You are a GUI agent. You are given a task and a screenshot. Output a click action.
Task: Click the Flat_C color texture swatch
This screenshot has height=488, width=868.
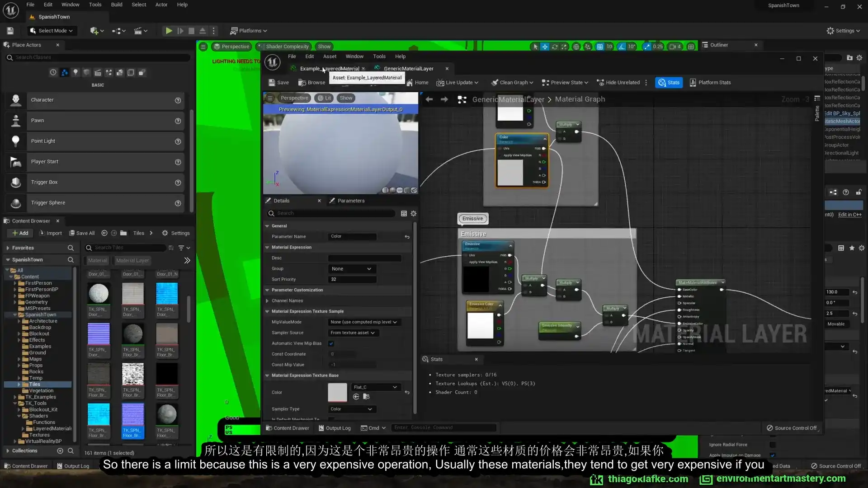(x=337, y=392)
